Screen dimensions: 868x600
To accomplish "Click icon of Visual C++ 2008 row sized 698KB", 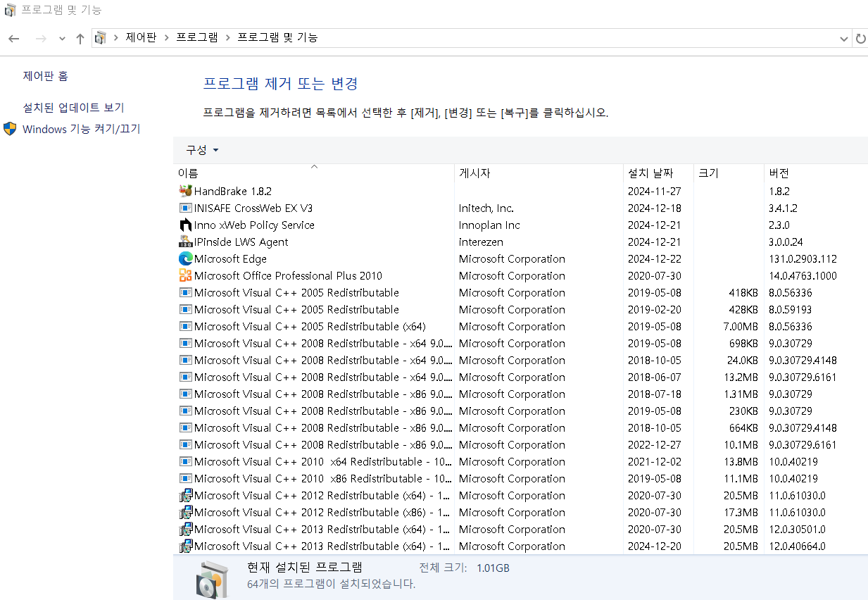I will pos(186,343).
